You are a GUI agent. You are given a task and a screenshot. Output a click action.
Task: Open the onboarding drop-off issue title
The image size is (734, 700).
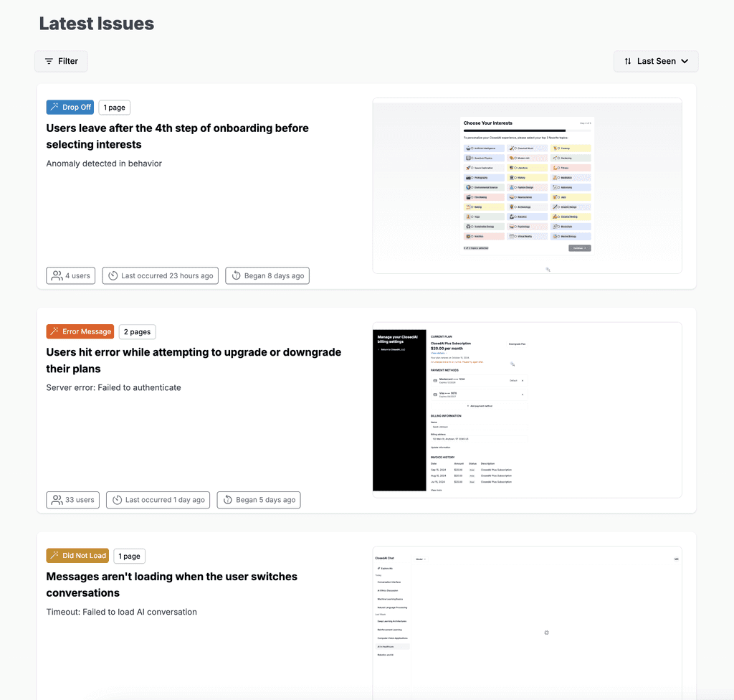click(x=177, y=136)
